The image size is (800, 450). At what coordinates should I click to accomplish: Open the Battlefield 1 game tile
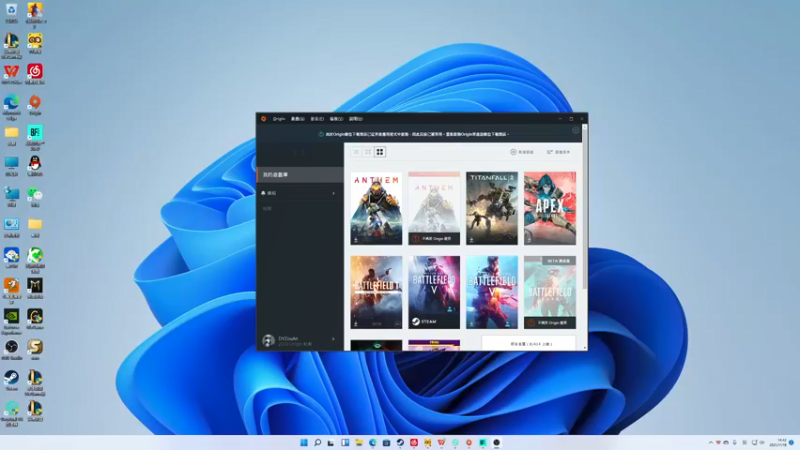point(376,292)
